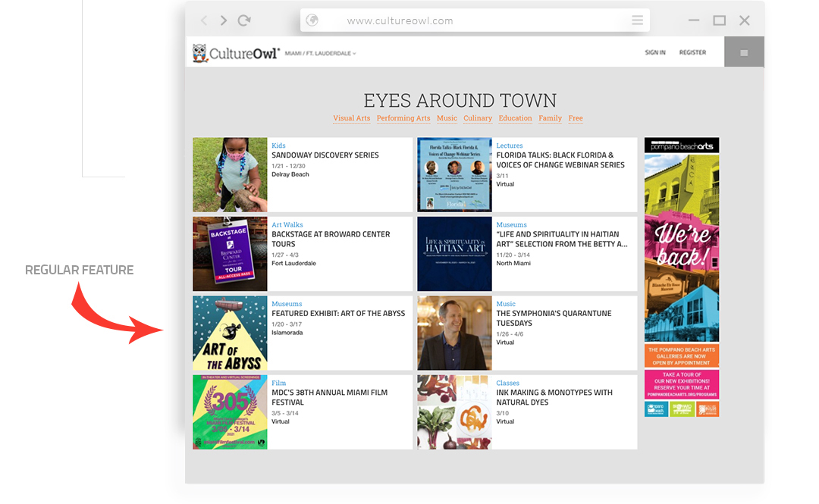819x504 pixels.
Task: Open the Florida Talks webinar thumbnail
Action: (454, 174)
